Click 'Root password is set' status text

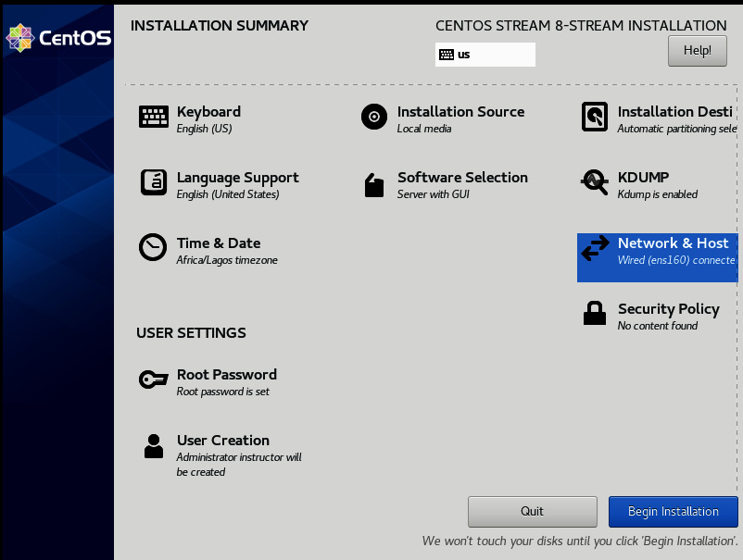(x=222, y=392)
